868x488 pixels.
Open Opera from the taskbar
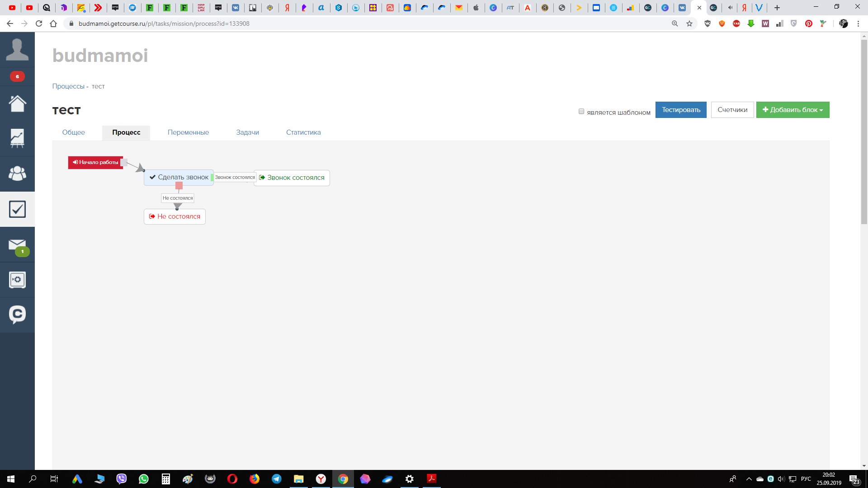click(x=232, y=479)
